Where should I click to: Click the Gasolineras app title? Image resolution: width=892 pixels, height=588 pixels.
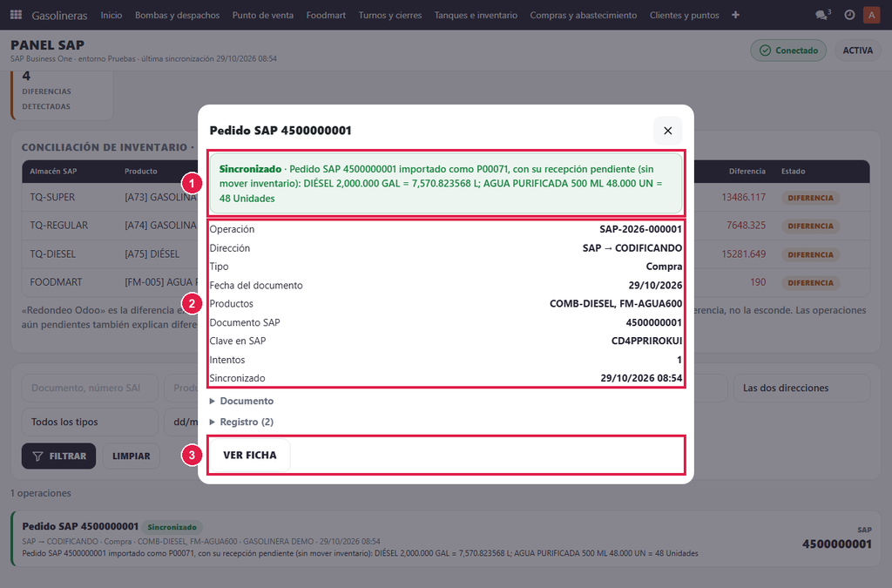coord(60,15)
